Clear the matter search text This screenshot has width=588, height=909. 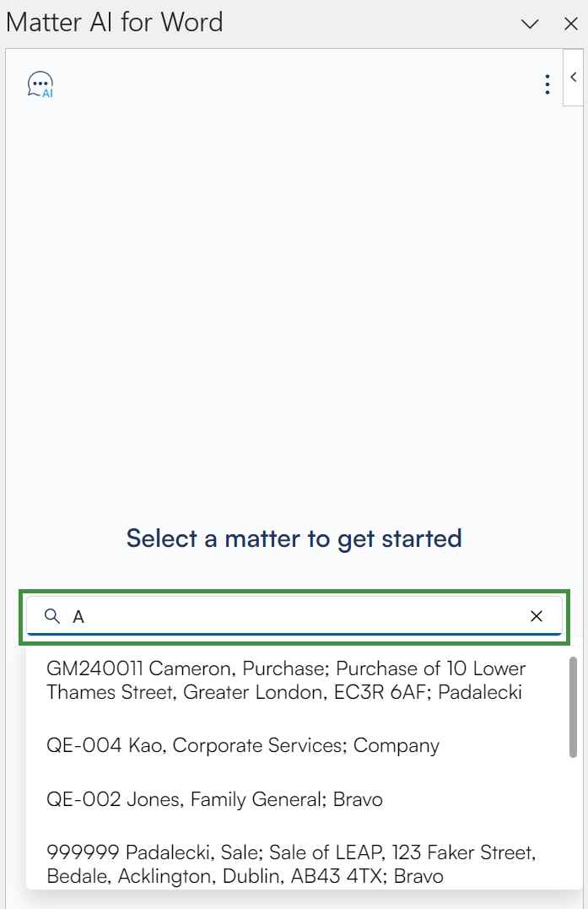[536, 616]
